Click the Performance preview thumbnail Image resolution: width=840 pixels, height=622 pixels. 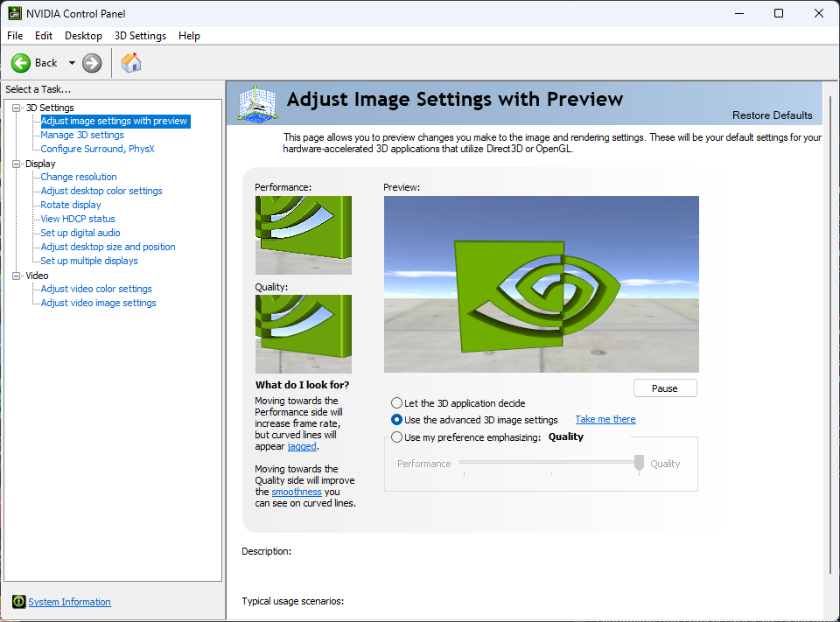point(303,234)
